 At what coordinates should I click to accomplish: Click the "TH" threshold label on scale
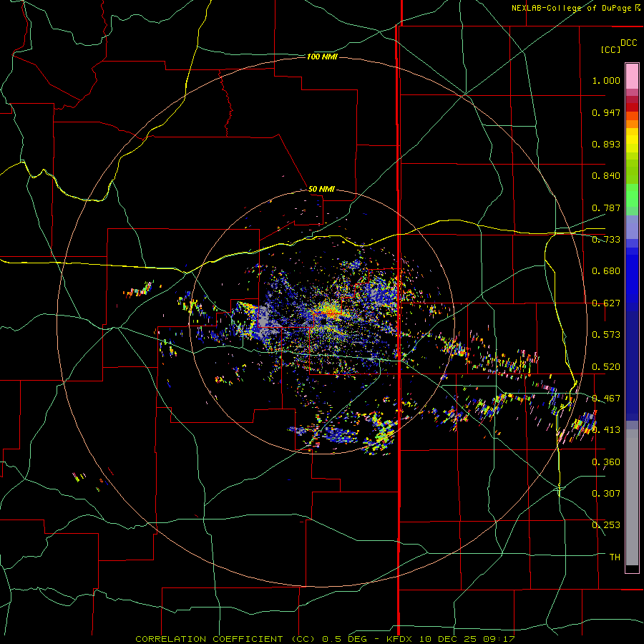[615, 557]
